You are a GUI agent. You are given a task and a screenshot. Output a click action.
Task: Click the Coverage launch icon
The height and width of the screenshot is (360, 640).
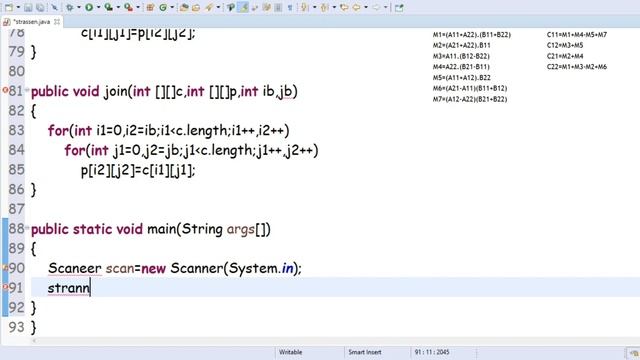tap(109, 7)
